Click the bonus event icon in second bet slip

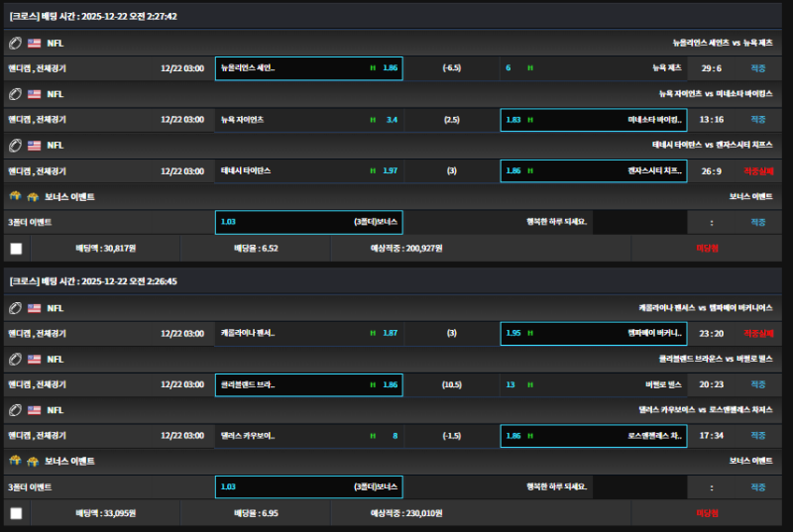tap(16, 462)
